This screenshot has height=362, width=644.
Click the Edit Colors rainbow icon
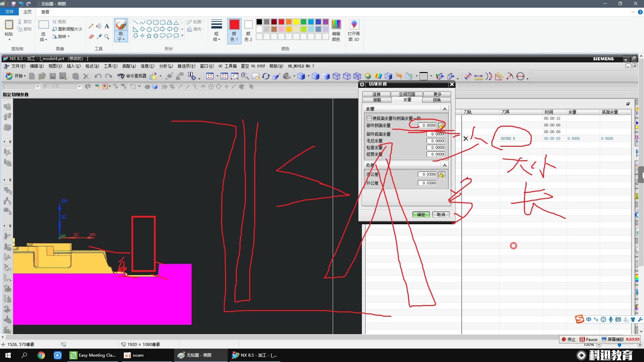[336, 24]
